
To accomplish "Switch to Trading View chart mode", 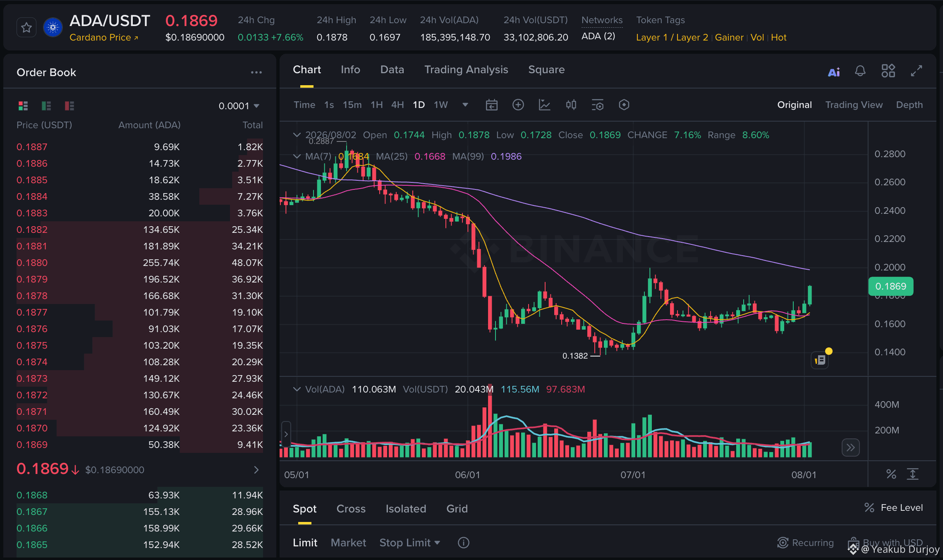I will 854,105.
